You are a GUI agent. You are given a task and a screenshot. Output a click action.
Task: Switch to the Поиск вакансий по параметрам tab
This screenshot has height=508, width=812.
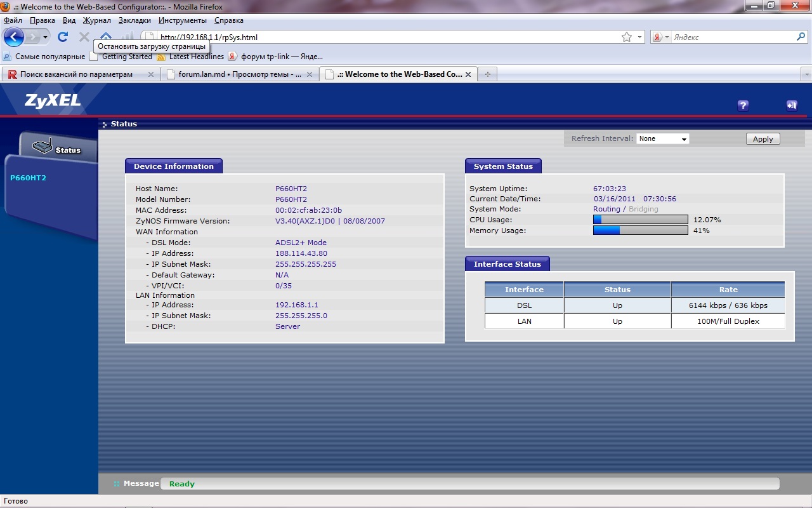coord(76,74)
